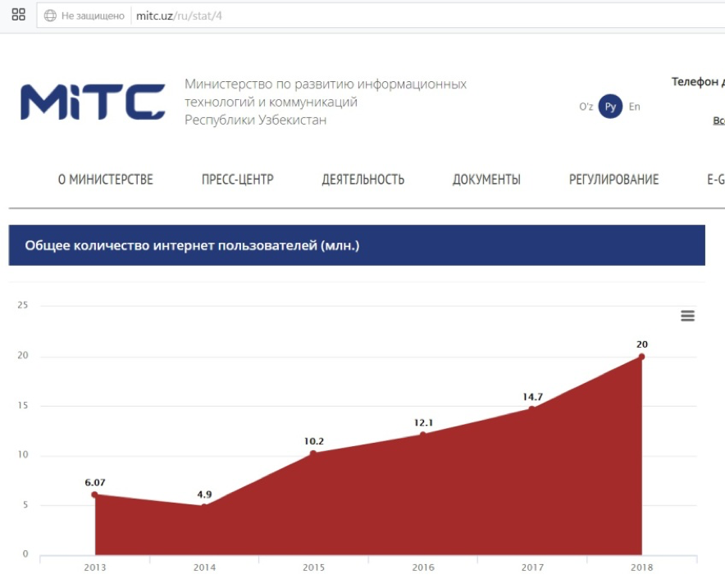Click the 2018 data point marked 20
This screenshot has height=588, width=725.
click(641, 356)
